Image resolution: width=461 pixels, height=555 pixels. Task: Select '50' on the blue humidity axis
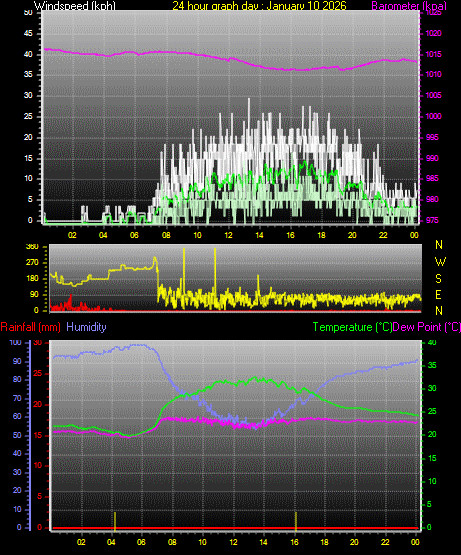click(17, 436)
